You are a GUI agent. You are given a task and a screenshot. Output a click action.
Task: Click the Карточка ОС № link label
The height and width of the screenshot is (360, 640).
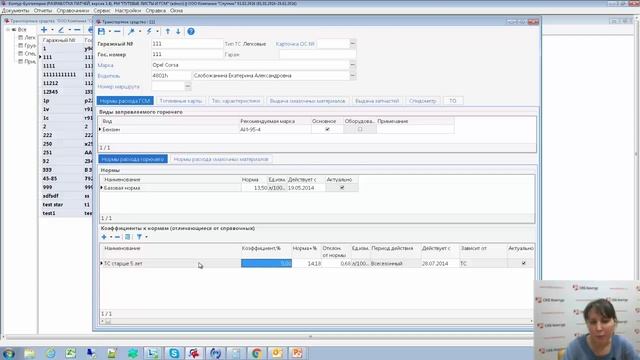point(295,44)
